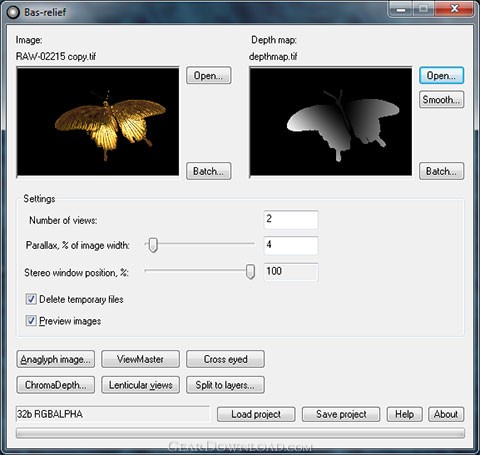Focus the Parallax percentage input field
Image resolution: width=480 pixels, height=455 pixels.
tap(291, 245)
